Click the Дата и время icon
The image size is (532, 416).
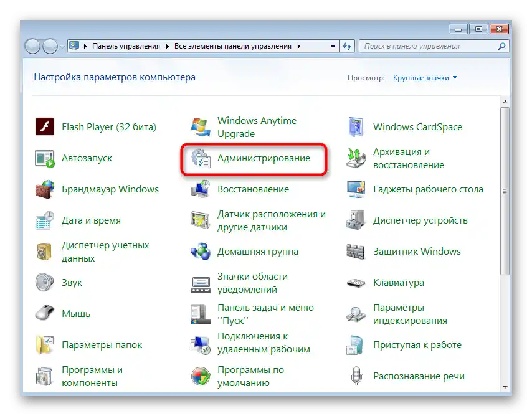click(45, 220)
